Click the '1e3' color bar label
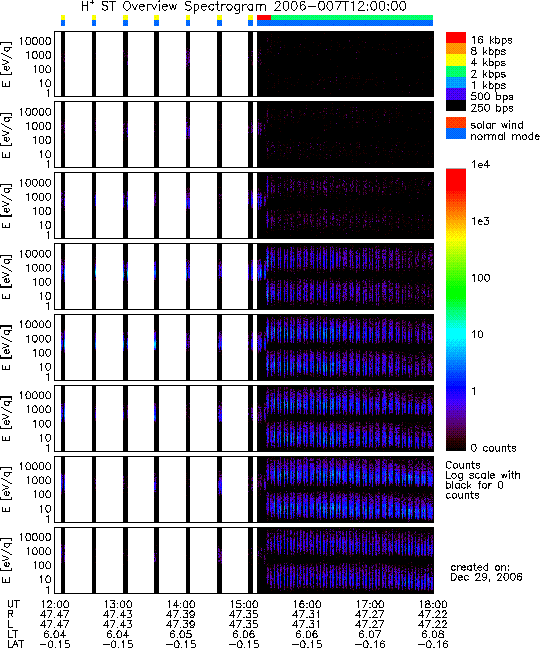Image resolution: width=540 pixels, height=648 pixels. coord(481,221)
